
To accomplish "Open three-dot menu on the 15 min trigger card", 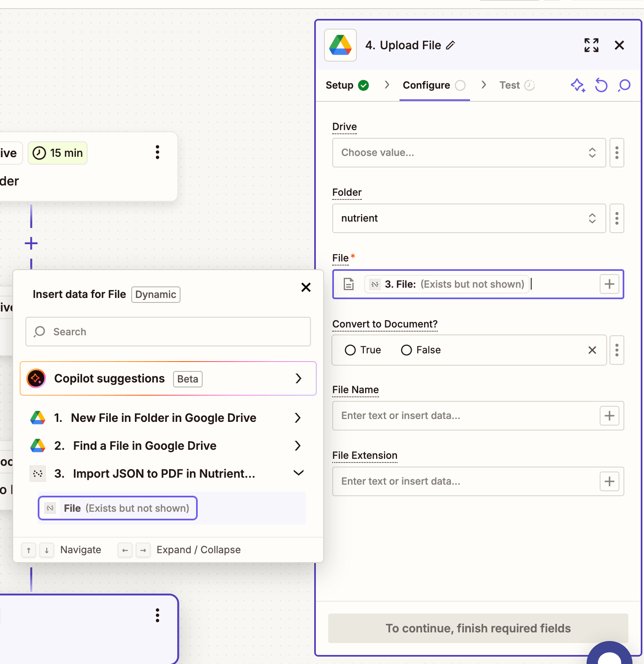I will 157,152.
